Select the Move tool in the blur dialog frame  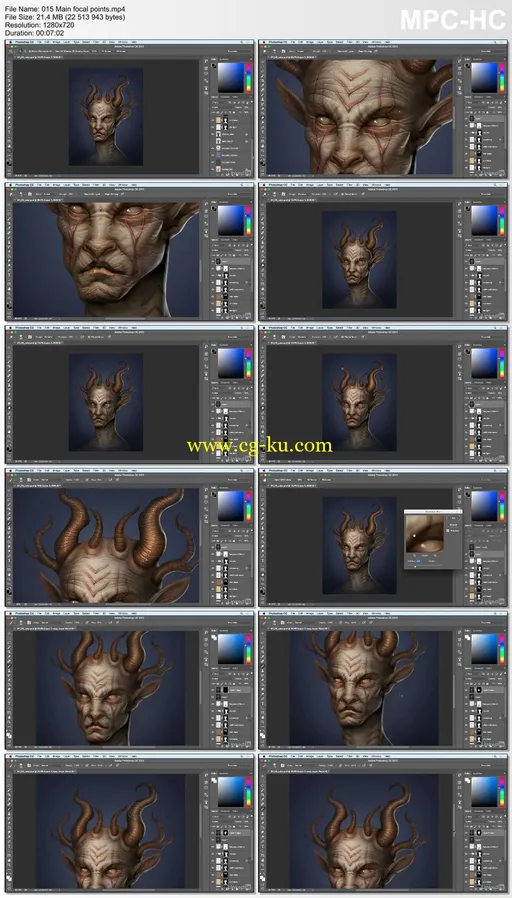[262, 490]
